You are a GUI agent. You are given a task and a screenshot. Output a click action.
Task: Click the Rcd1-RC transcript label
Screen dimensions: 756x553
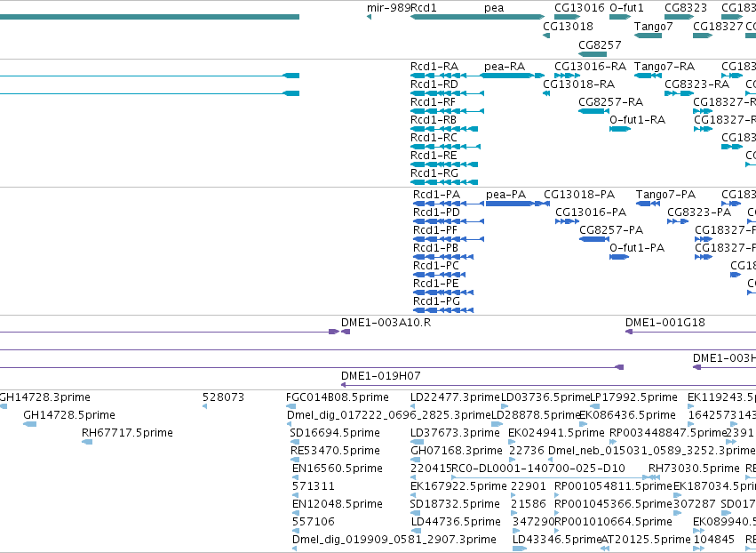(434, 138)
